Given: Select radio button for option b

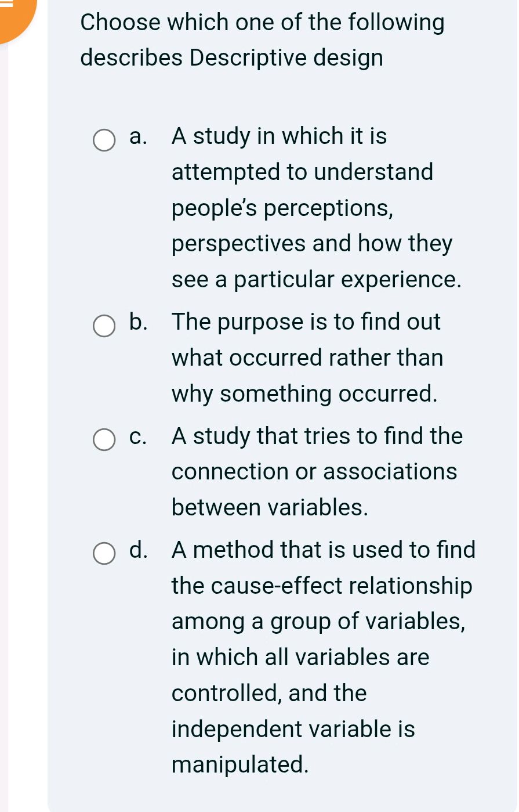Looking at the screenshot, I should point(104,326).
